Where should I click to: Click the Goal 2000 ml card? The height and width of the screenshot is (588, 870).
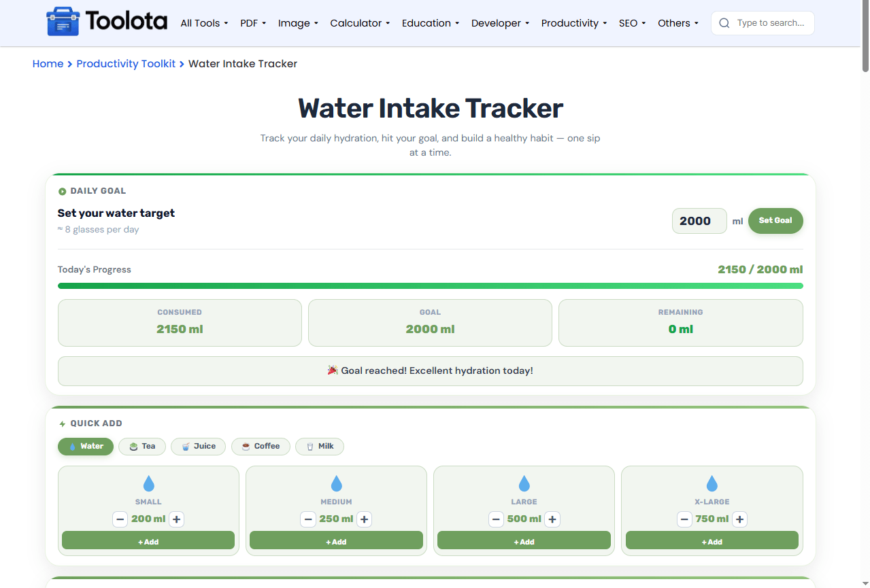coord(430,323)
